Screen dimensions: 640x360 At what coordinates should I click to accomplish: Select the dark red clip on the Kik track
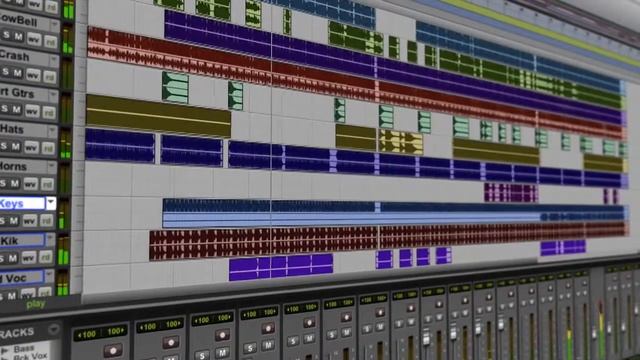tap(264, 244)
